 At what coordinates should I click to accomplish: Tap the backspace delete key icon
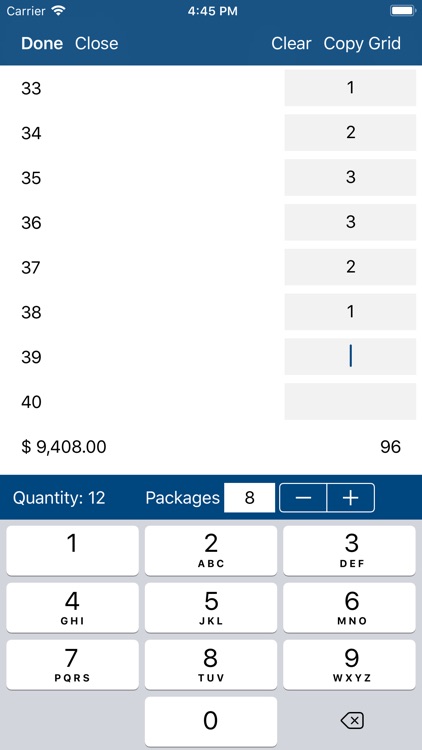pyautogui.click(x=352, y=720)
